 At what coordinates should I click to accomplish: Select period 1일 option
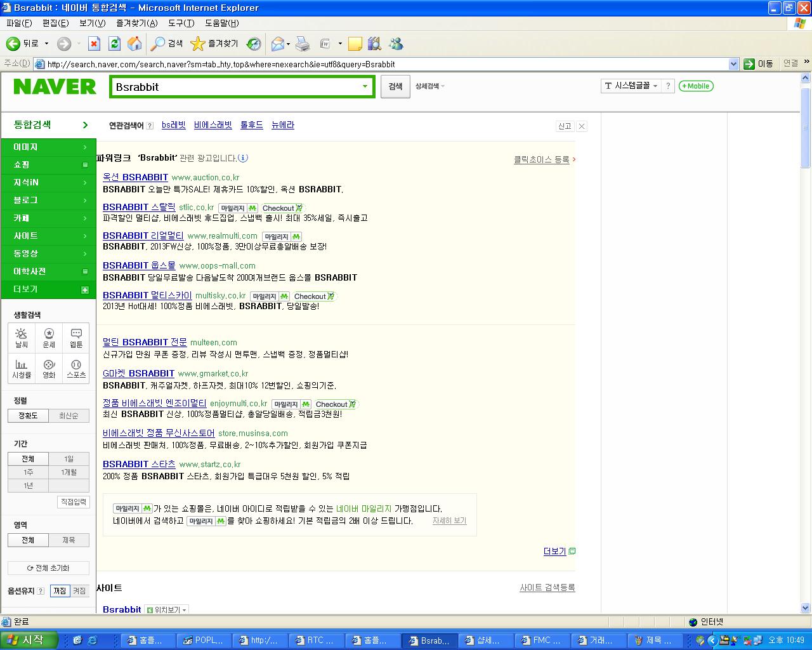[69, 459]
